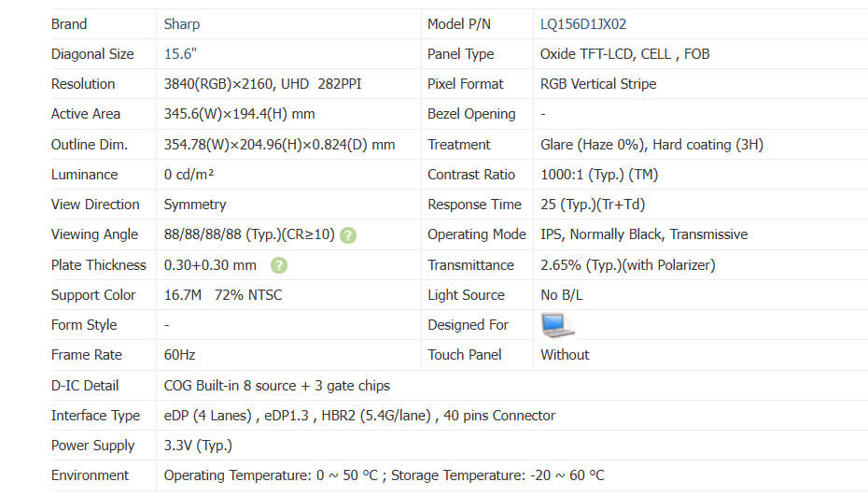
Task: Click the help icon beside Viewing Angle value
Action: [347, 234]
